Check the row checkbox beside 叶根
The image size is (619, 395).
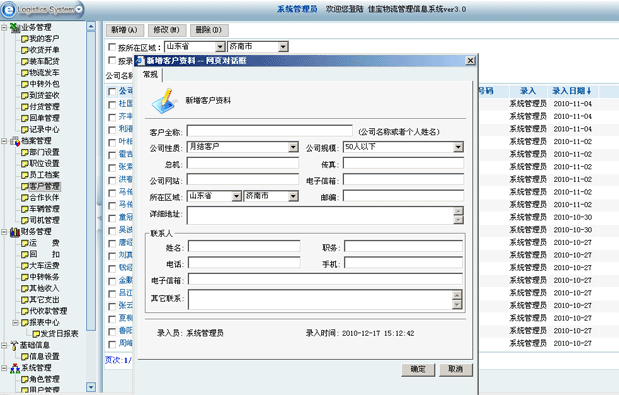point(112,142)
